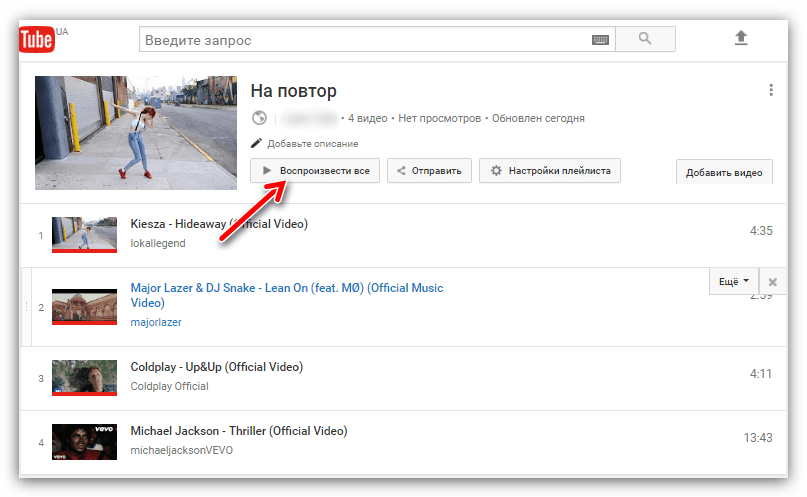Open the majorlazer channel link
Viewport: 807px width, 497px height.
pyautogui.click(x=156, y=322)
